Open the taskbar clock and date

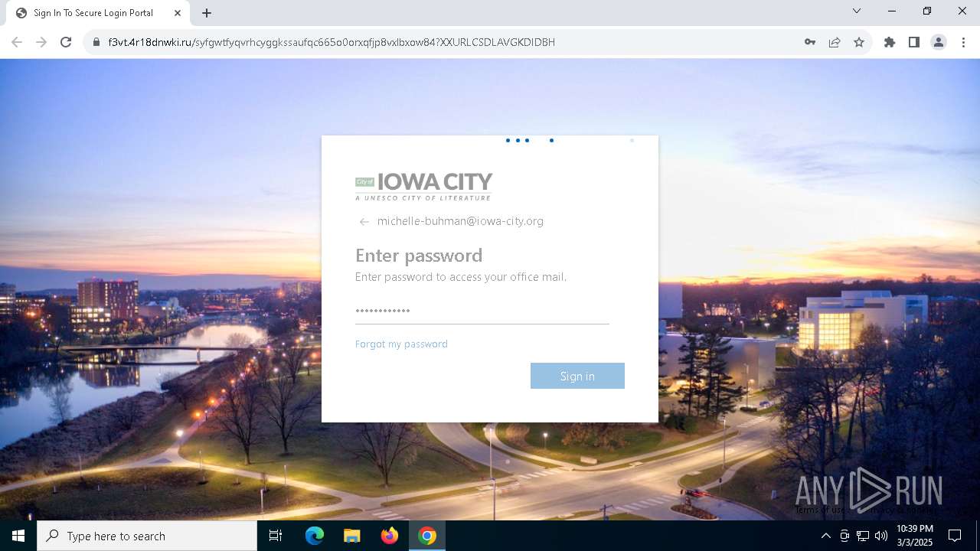(915, 536)
